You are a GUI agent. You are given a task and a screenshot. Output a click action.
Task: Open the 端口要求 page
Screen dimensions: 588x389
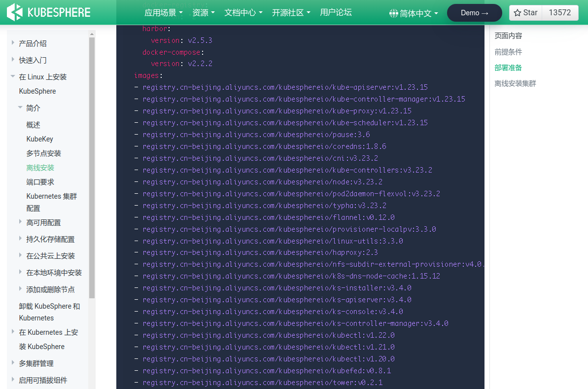[x=40, y=182]
